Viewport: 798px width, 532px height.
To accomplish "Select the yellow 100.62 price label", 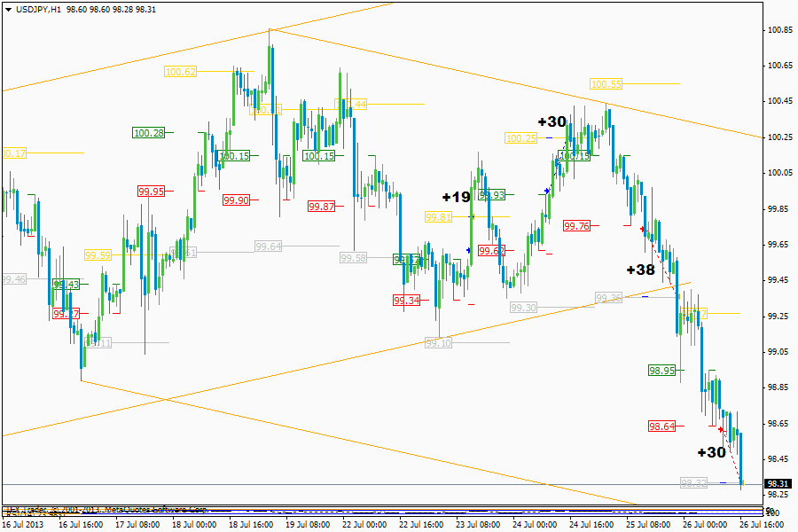I will click(181, 72).
